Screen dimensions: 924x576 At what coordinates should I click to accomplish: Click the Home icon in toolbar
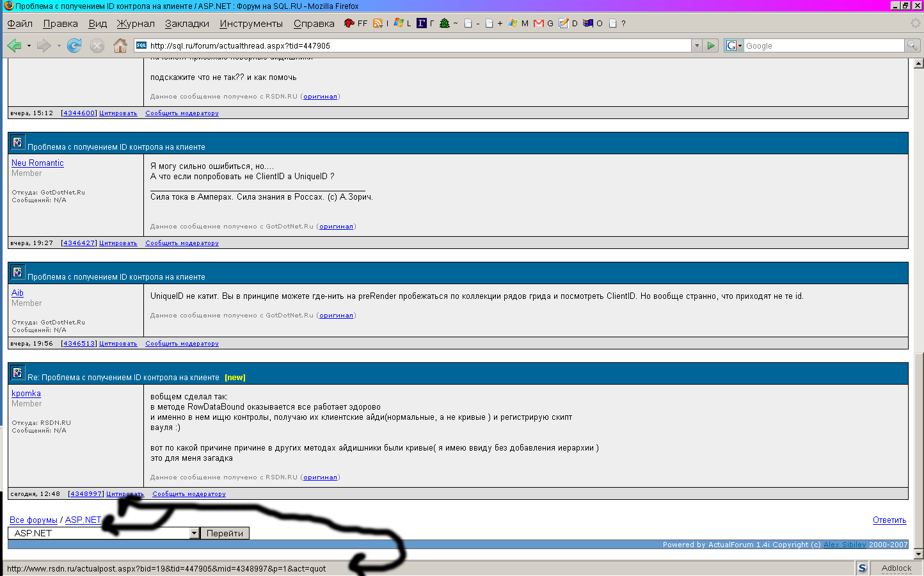pos(120,45)
